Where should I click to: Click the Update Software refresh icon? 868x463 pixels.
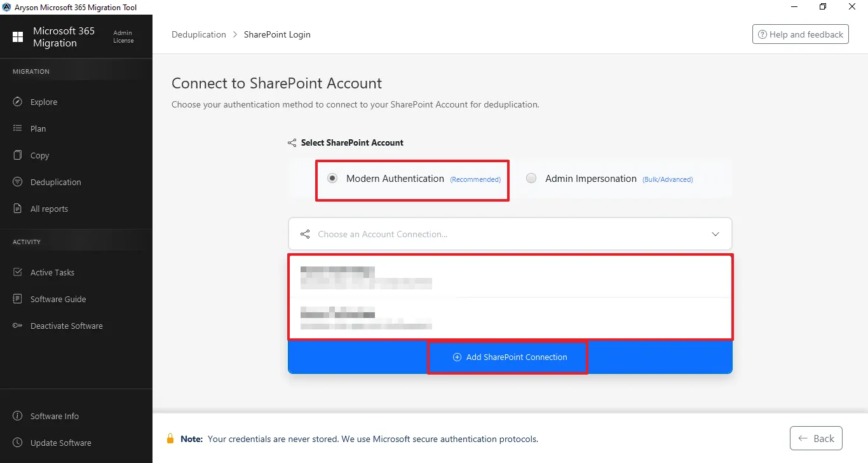(18, 443)
